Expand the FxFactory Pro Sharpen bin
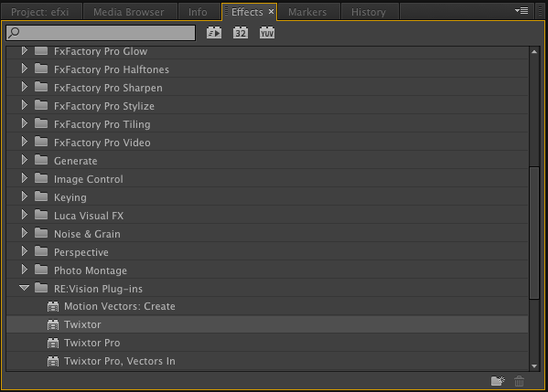Viewport: 548px width, 392px height. coord(24,87)
